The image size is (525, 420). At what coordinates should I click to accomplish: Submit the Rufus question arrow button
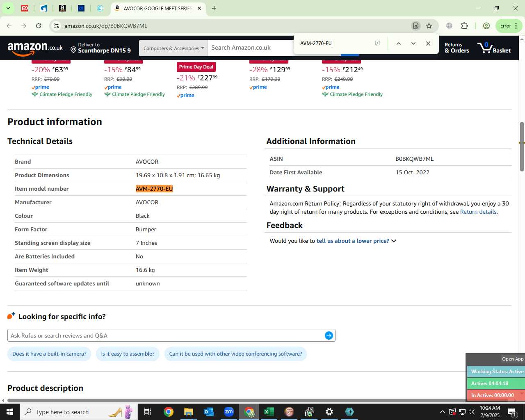click(329, 336)
